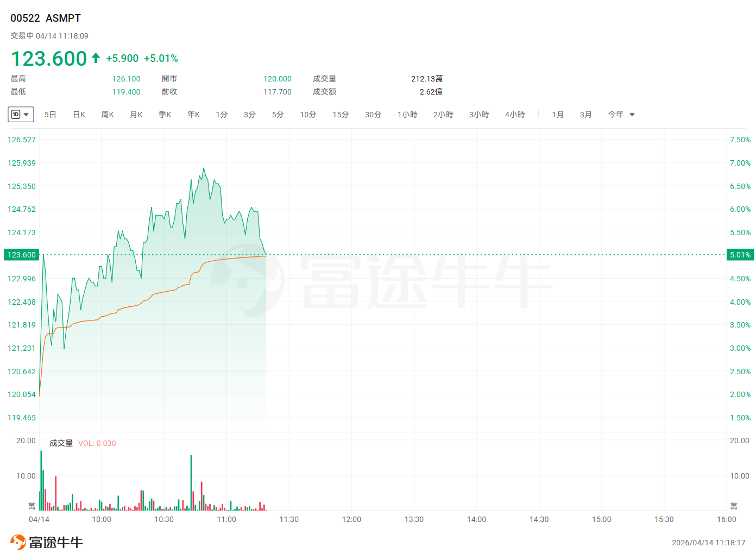Click the green up-arrow beside price
This screenshot has width=756, height=560.
[96, 58]
